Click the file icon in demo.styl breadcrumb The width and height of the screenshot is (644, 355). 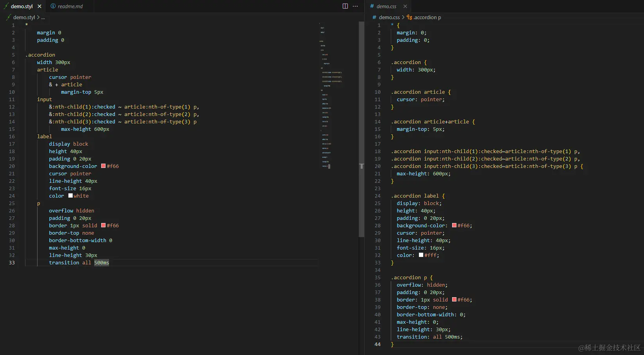click(x=9, y=17)
